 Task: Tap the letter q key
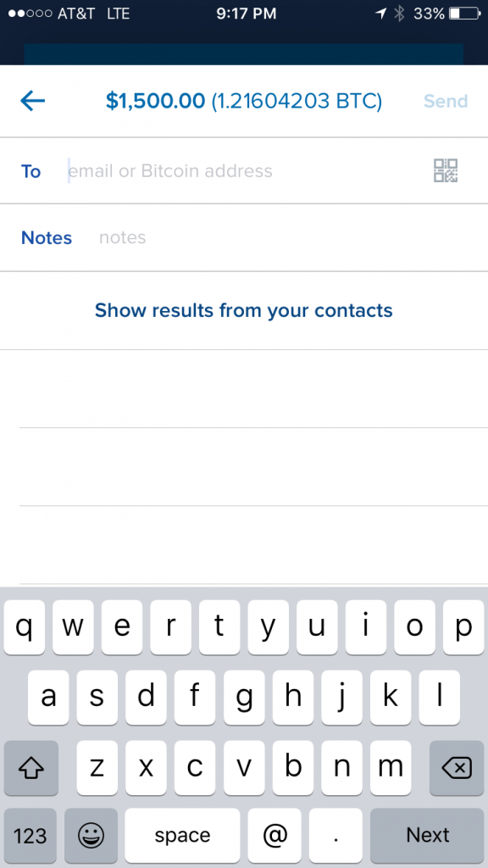tap(25, 627)
